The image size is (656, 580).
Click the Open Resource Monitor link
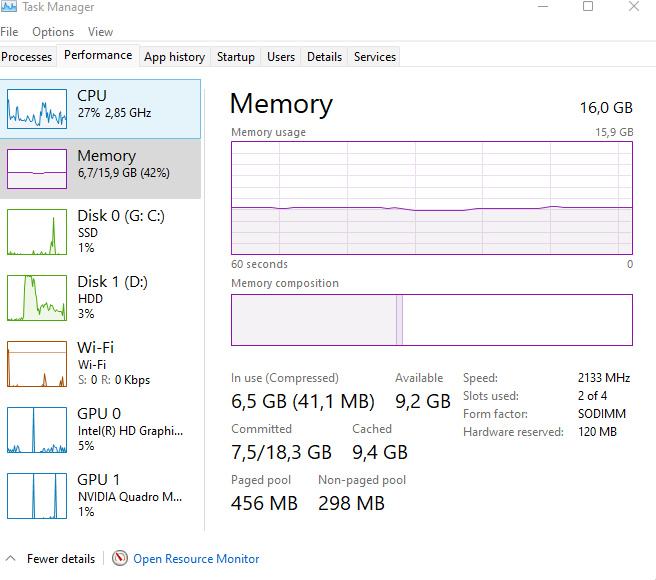196,559
